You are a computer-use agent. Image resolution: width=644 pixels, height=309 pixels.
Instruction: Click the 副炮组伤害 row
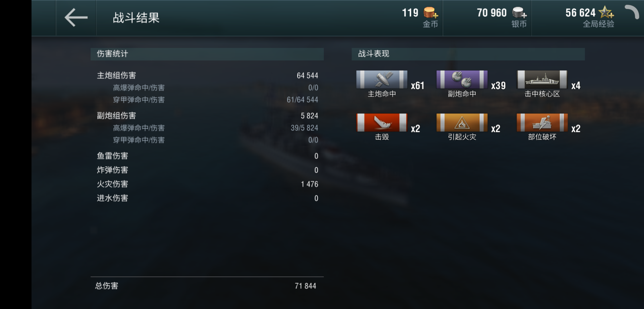[x=207, y=116]
